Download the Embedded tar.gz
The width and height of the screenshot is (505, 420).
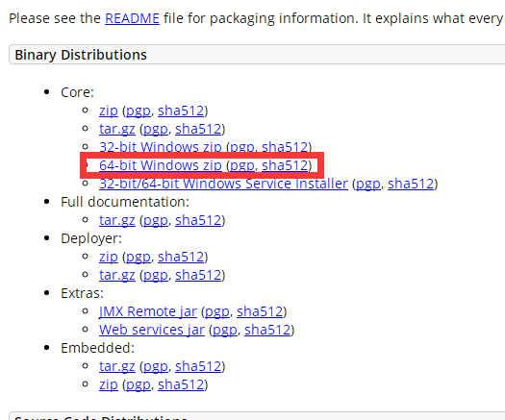coord(117,366)
